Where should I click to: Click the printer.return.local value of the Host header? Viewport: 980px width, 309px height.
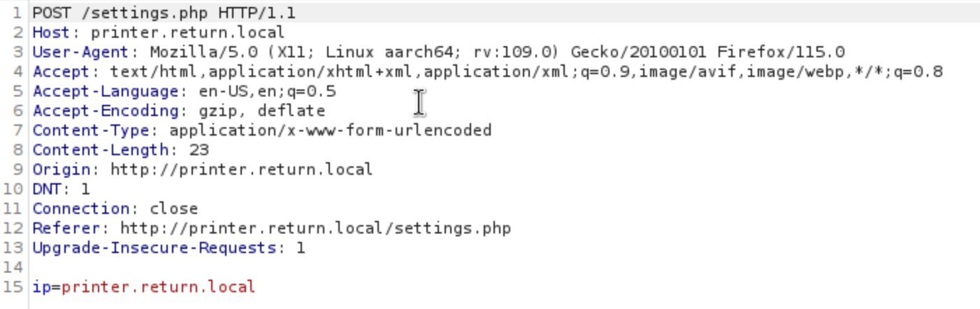coord(187,32)
